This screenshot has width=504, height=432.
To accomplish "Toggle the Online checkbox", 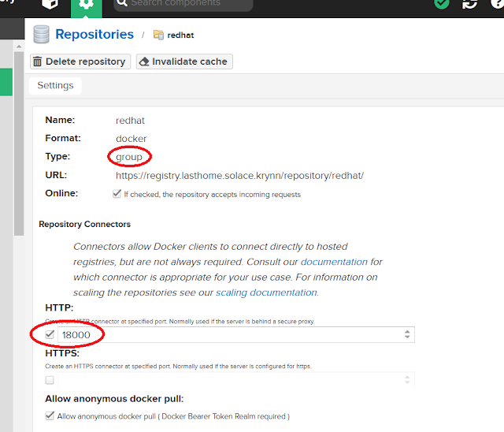I will [x=117, y=194].
